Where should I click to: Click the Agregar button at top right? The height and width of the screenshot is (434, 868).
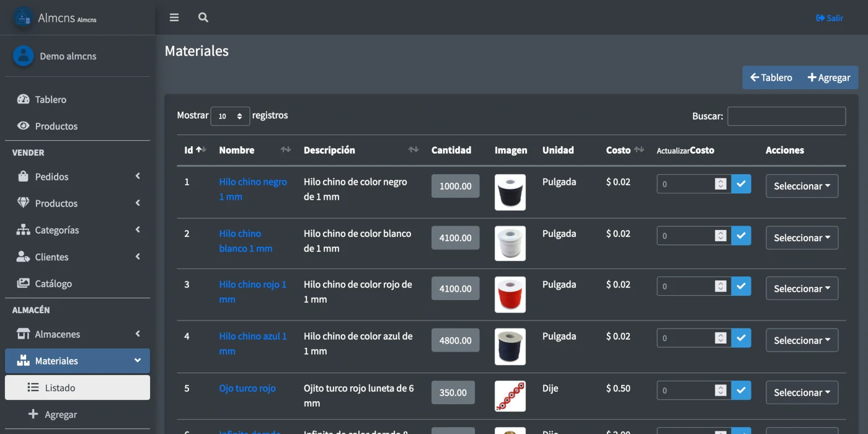(828, 77)
